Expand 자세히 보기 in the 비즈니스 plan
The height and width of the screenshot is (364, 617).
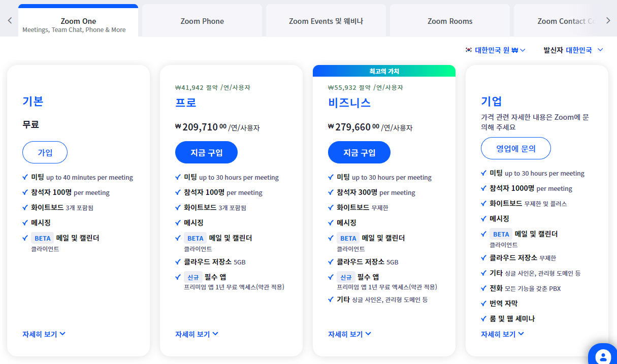coord(349,334)
